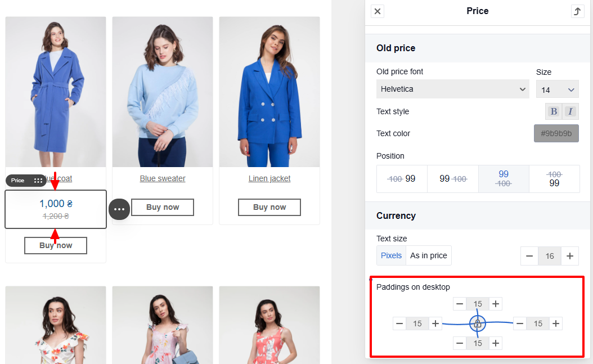Decrease top padding with minus icon
This screenshot has width=593, height=364.
click(x=460, y=304)
